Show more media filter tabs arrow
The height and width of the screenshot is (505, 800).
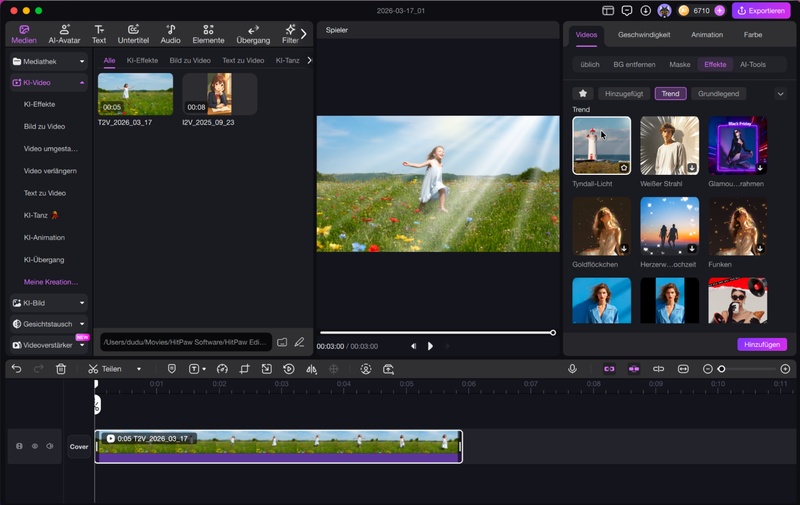pos(309,60)
